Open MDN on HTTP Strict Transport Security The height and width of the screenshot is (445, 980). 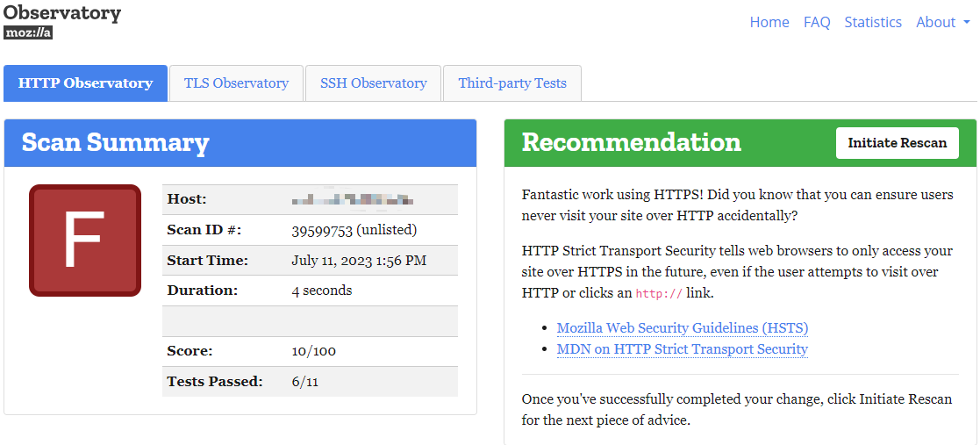[x=683, y=349]
